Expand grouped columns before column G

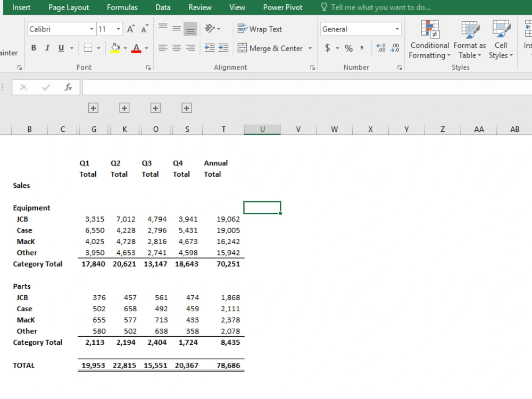coord(93,108)
